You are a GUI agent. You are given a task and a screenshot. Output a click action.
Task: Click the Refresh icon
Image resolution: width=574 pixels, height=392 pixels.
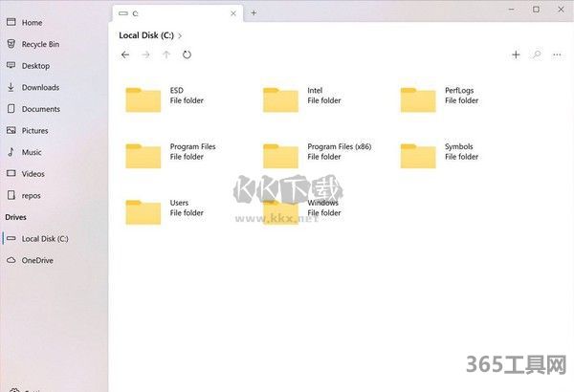pyautogui.click(x=187, y=54)
